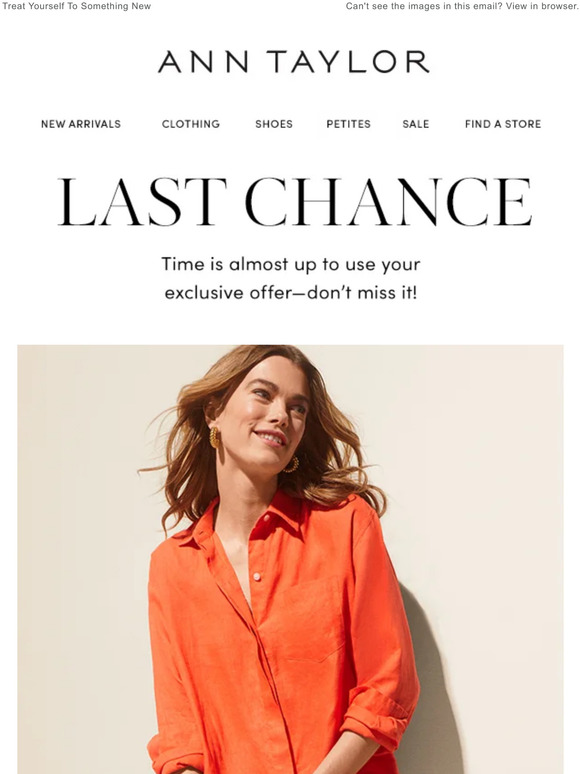Click the 'exclusive offer—don't miss it!' line
This screenshot has width=580, height=774.
[291, 293]
